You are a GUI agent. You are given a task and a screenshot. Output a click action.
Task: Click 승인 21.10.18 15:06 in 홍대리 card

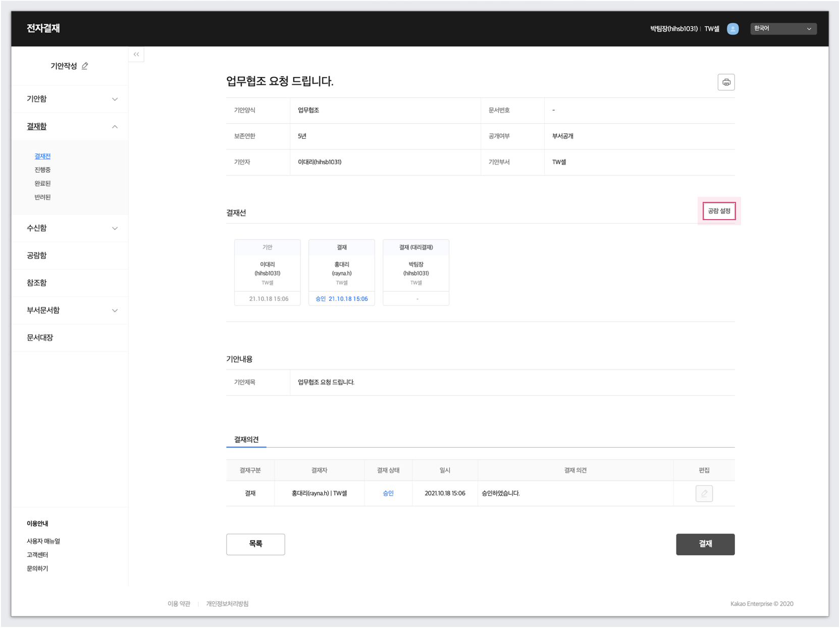coord(342,299)
